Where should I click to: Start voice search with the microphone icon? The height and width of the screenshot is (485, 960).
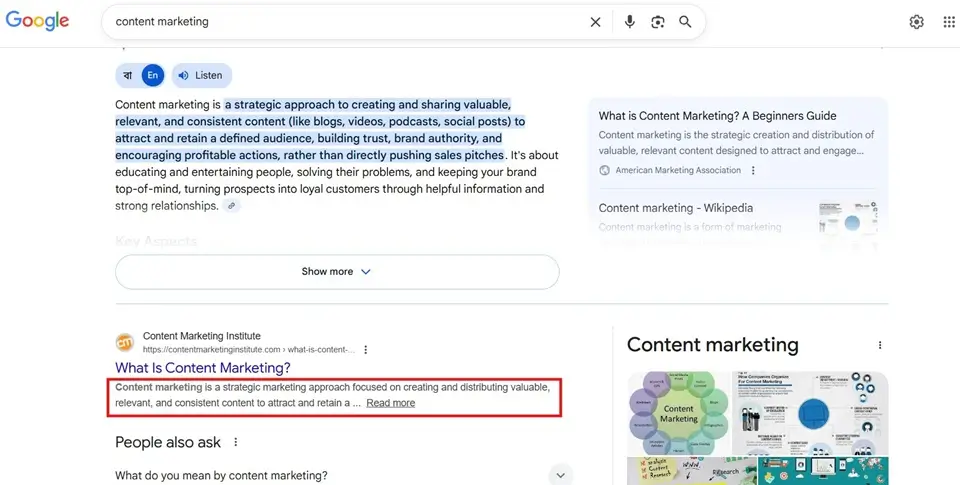[629, 22]
